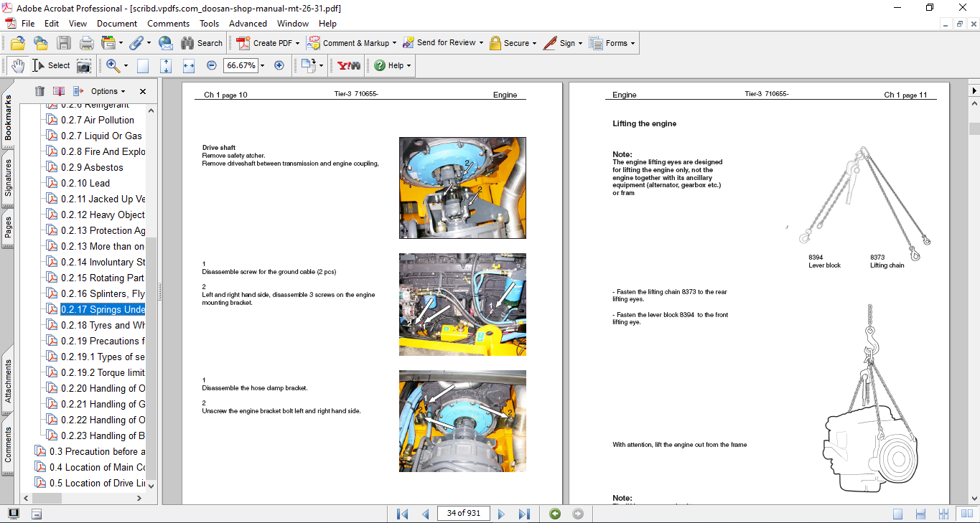
Task: Print the document using printer icon
Action: click(x=86, y=43)
